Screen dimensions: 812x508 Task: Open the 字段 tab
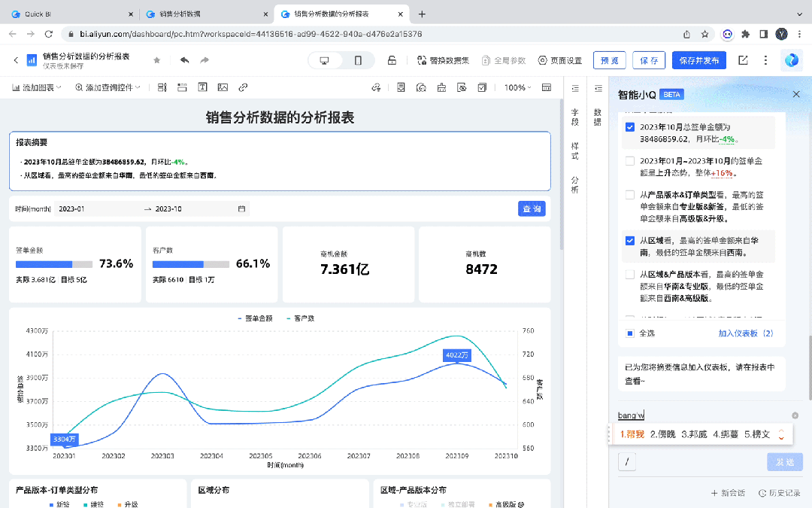point(575,117)
